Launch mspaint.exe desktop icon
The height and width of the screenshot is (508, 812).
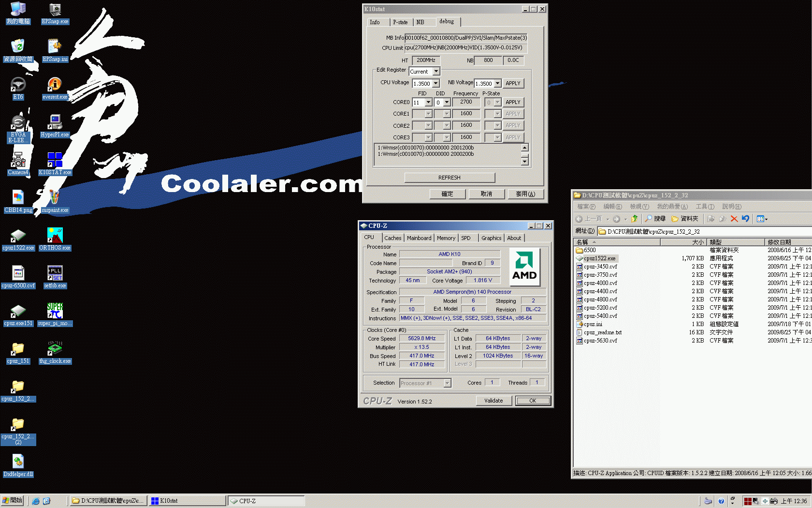(x=55, y=202)
